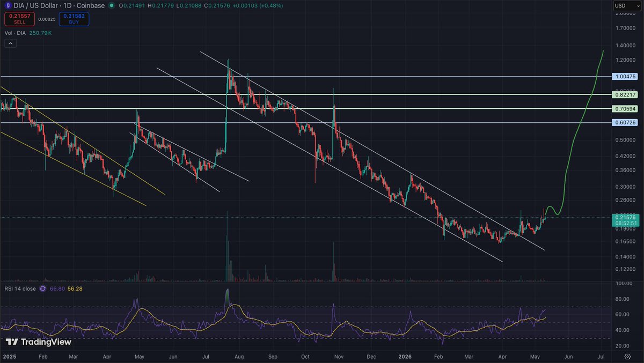Click the 0.70594 price line label
644x363 pixels.
(626, 108)
